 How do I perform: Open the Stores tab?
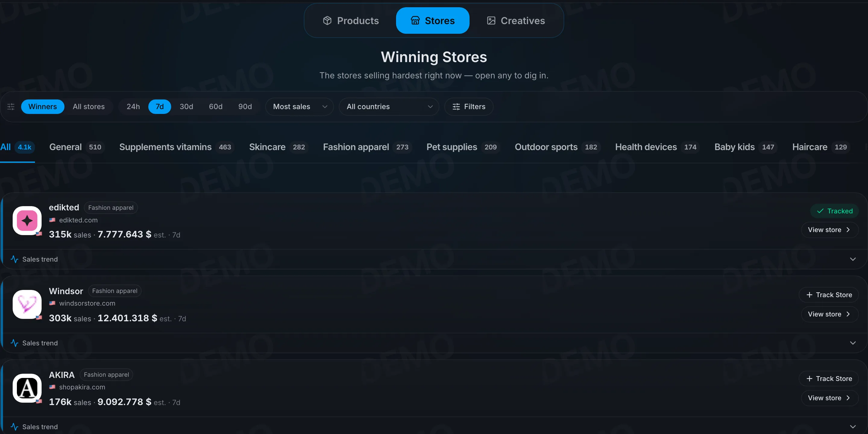[433, 20]
